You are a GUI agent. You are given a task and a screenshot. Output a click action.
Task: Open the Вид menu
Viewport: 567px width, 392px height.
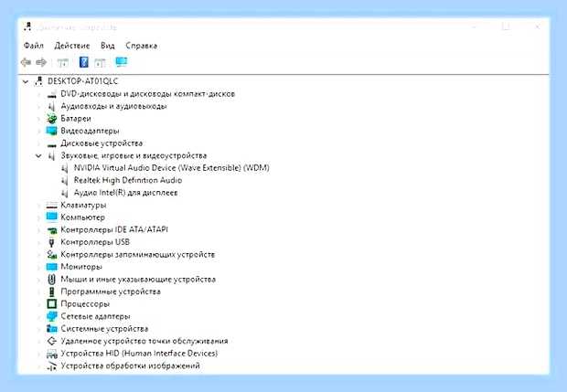coord(107,46)
